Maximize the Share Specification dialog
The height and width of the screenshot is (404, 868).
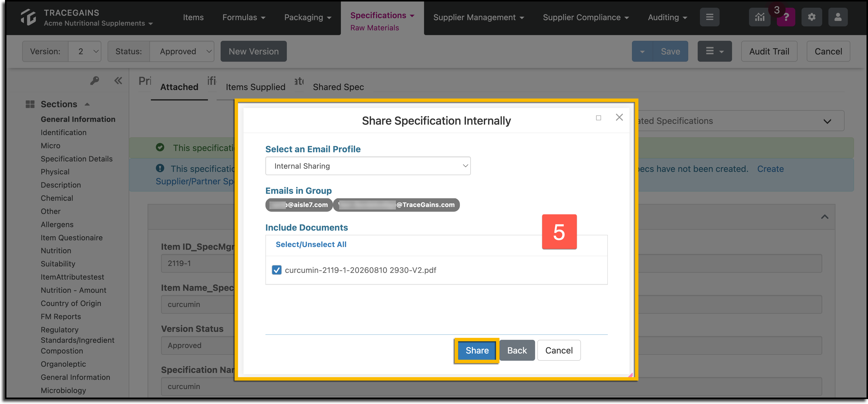[598, 118]
